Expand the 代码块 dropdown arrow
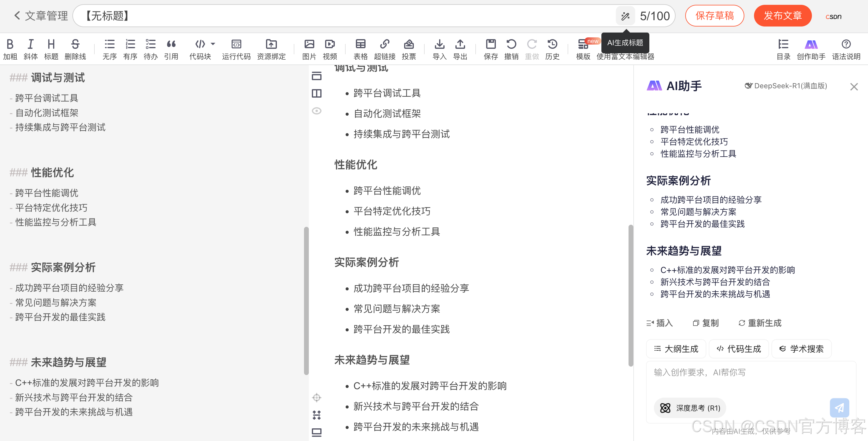The image size is (868, 441). (x=213, y=44)
